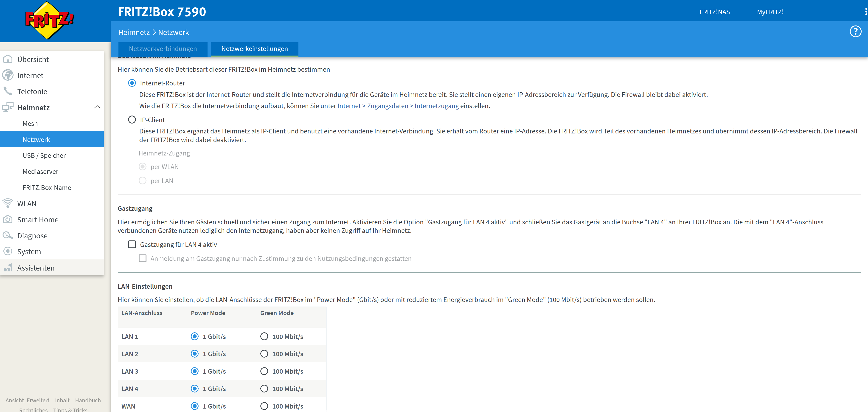Open the Mesh submenu item
868x412 pixels.
click(30, 123)
